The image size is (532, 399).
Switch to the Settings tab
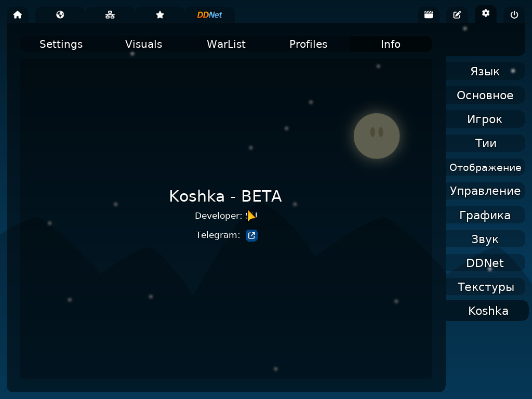[x=61, y=44]
